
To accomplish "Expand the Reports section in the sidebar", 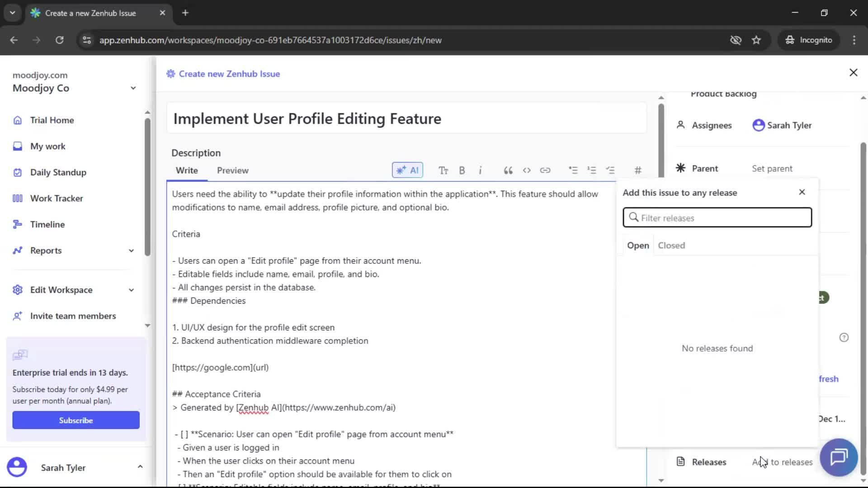I will (x=131, y=250).
